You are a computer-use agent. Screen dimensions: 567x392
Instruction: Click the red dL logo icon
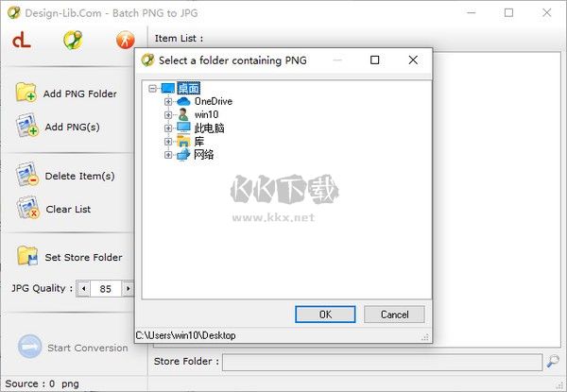tap(22, 40)
